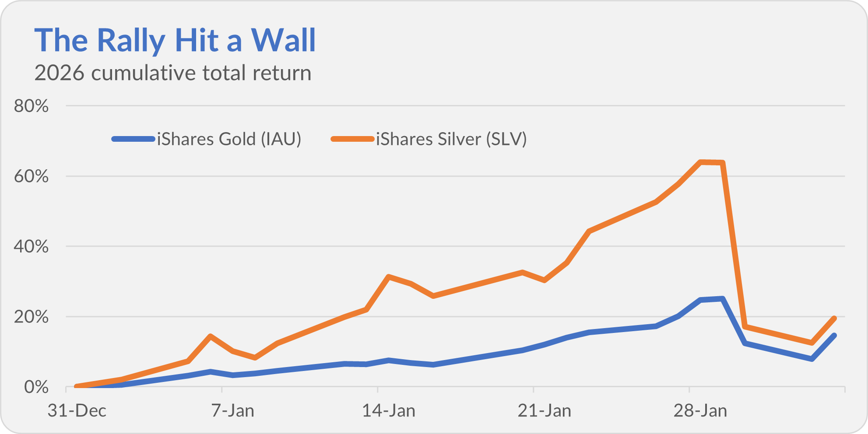Select the iShares Gold (IAU) legend label
The height and width of the screenshot is (434, 868).
pos(229,139)
